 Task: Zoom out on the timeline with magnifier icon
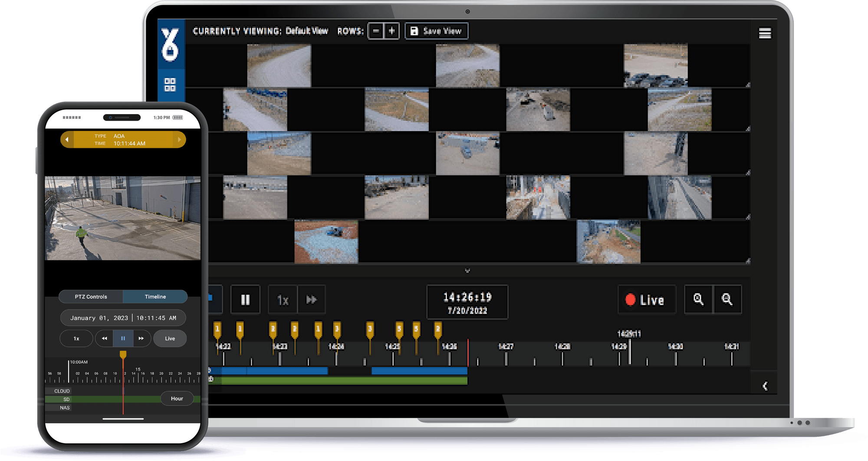click(x=728, y=299)
